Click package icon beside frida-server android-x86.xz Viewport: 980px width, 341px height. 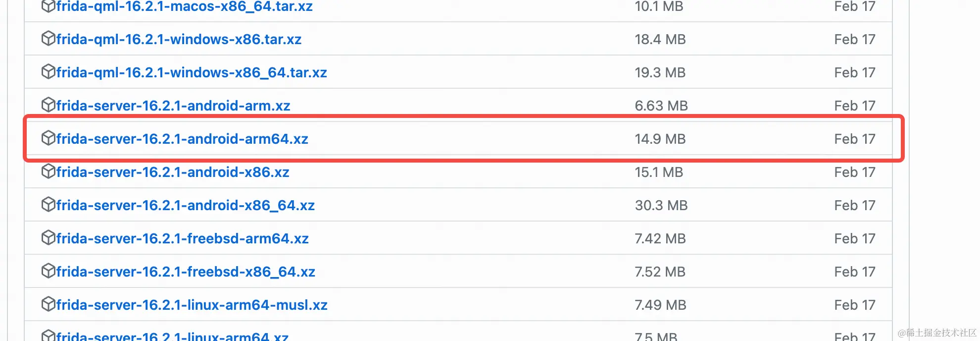coord(48,171)
